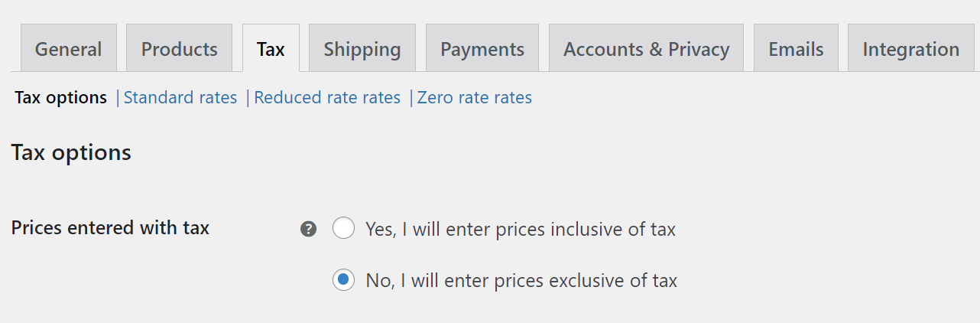Click the bold 'Tax options' section heading
This screenshot has width=980, height=323.
coord(71,153)
